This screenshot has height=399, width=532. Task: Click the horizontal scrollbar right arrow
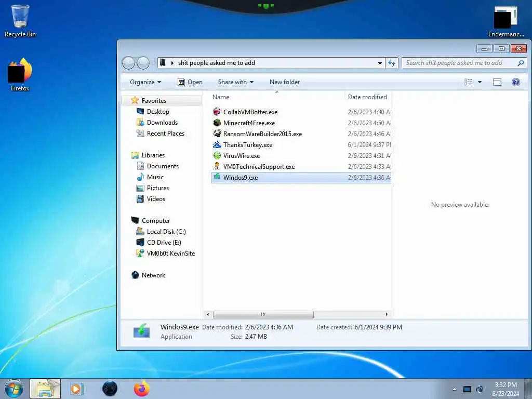pos(387,314)
